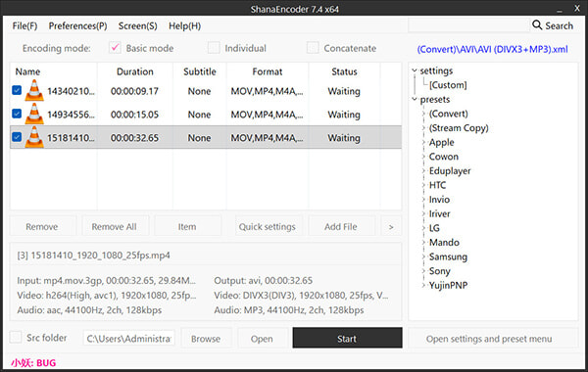Screen dimensions: 588x372
Task: Expand the (Convert) preset group
Action: 423,114
